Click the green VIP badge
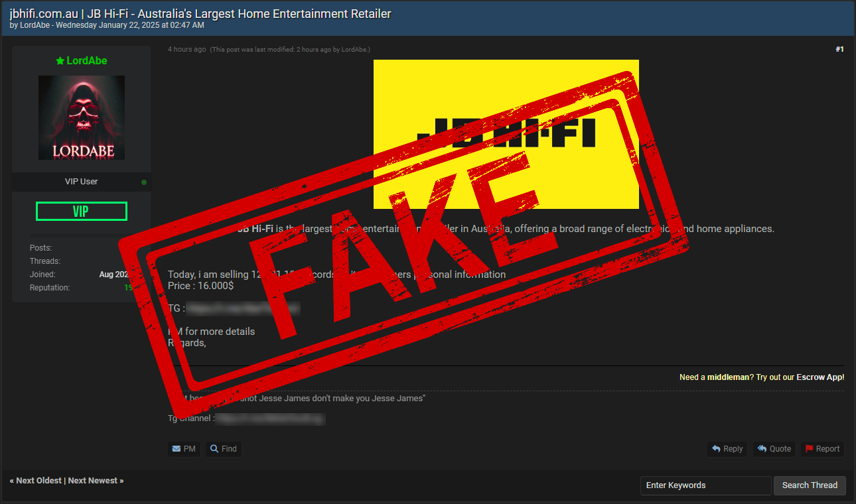 (82, 212)
